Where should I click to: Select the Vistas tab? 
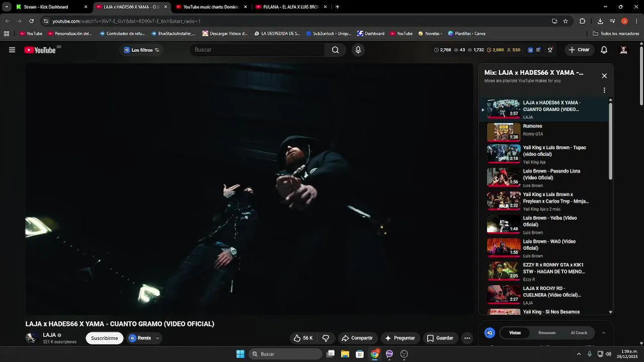[x=515, y=333]
